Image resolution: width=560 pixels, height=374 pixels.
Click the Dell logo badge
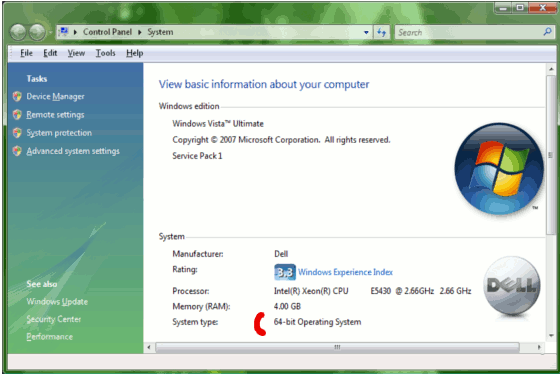coord(512,286)
